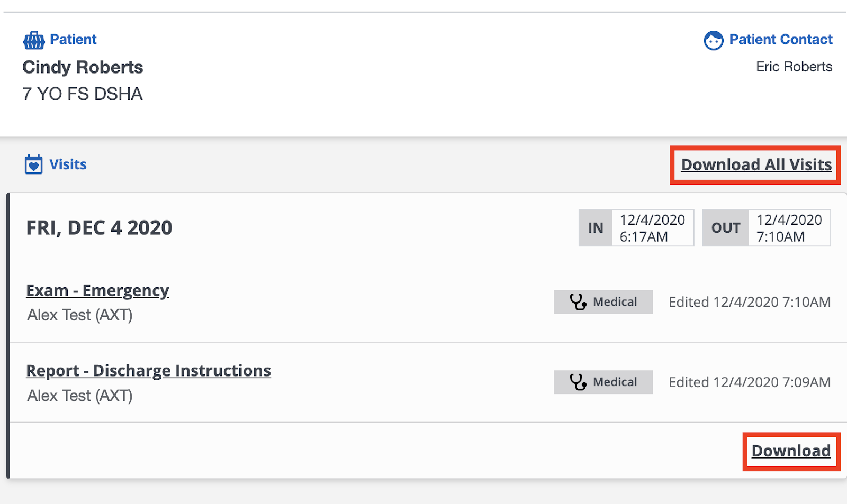Click stethoscope icon on Discharge Instructions row

pyautogui.click(x=578, y=382)
